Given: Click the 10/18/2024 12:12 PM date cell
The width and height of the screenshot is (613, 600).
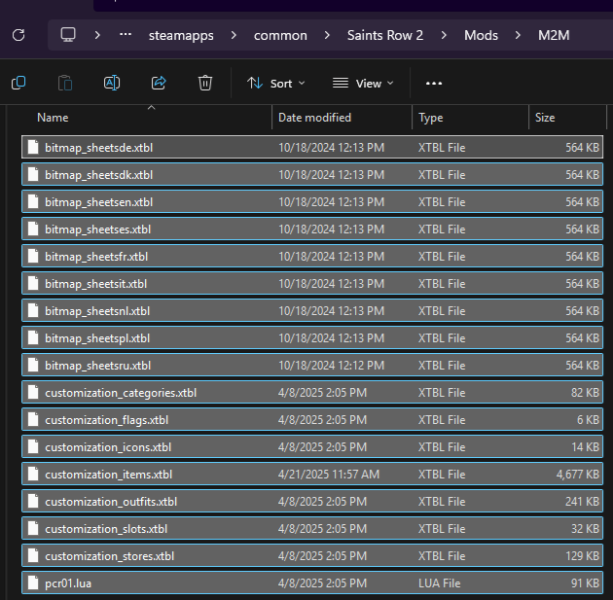Looking at the screenshot, I should pyautogui.click(x=331, y=365).
